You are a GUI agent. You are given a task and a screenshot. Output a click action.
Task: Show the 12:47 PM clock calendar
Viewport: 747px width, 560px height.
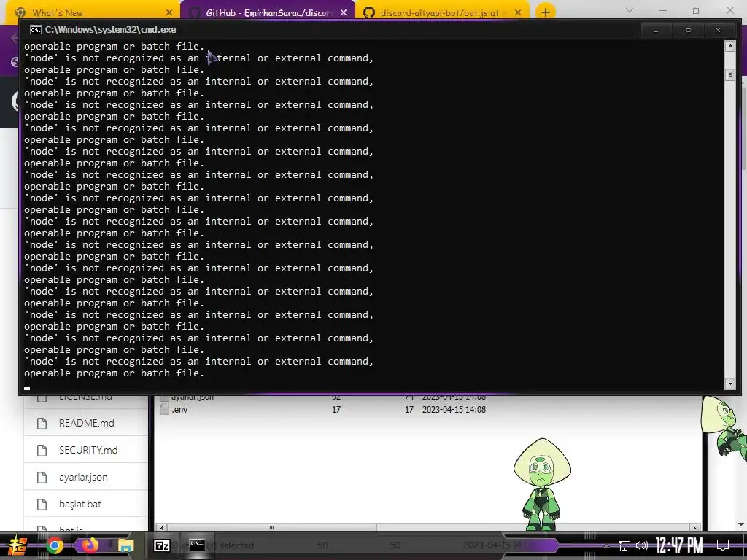(679, 545)
